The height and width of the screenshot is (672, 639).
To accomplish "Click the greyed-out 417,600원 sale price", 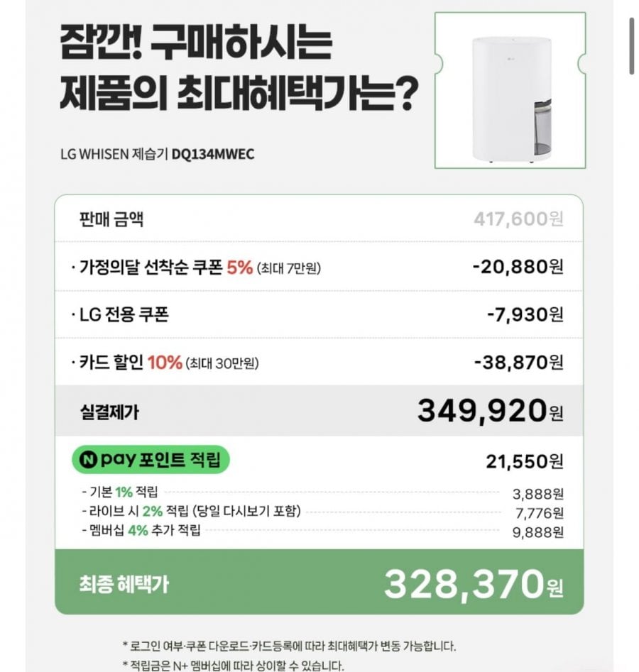I will tap(518, 218).
